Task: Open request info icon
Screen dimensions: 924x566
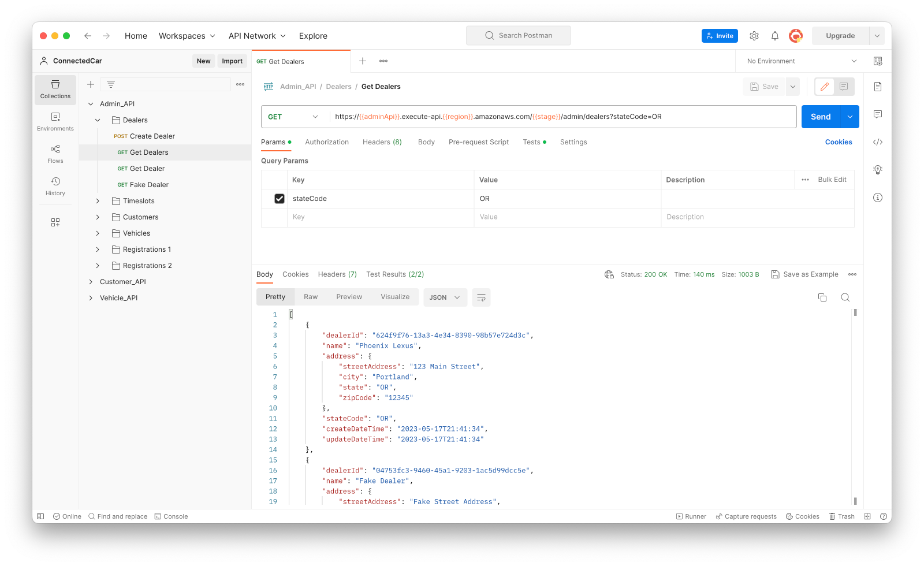Action: click(x=878, y=198)
